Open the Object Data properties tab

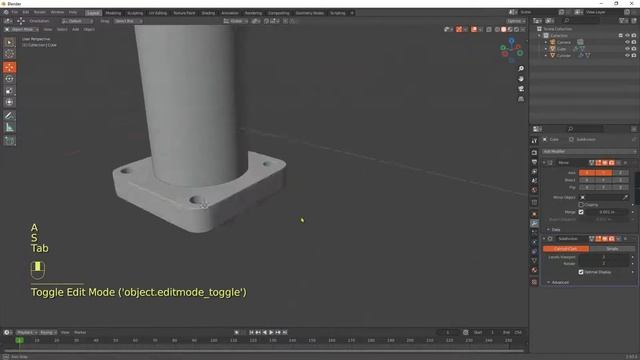534,260
